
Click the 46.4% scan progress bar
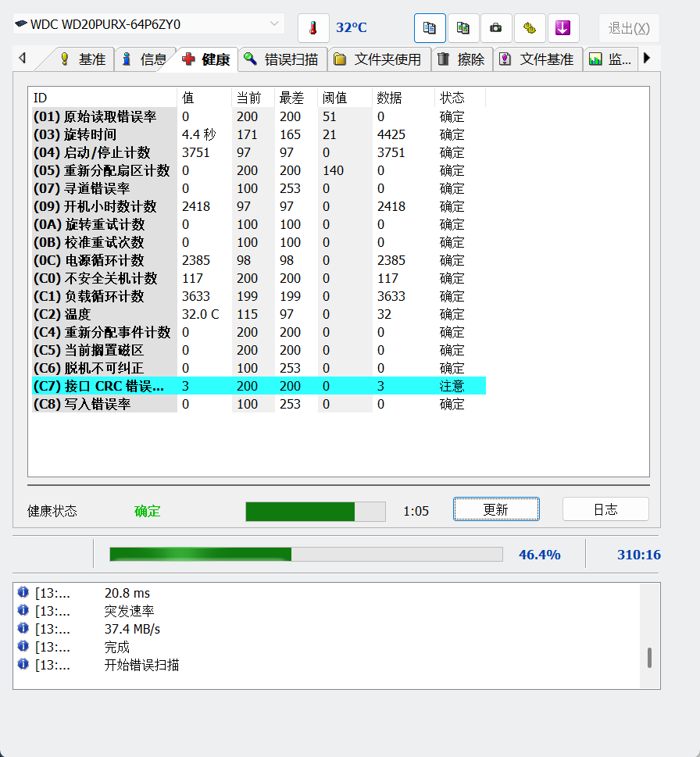tap(305, 555)
